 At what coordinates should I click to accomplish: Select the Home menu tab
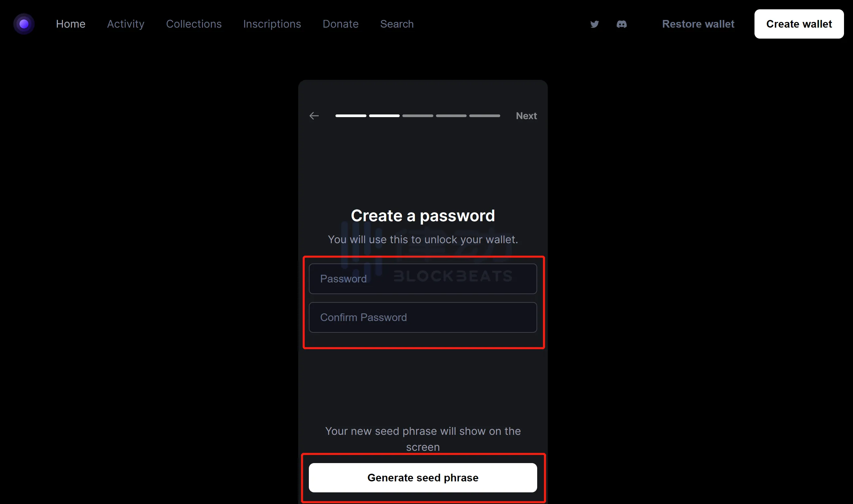[70, 24]
